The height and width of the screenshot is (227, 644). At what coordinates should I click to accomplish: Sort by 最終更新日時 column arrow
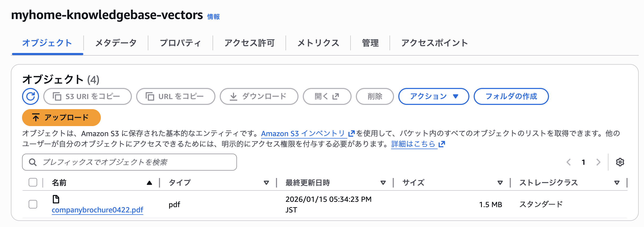point(383,183)
